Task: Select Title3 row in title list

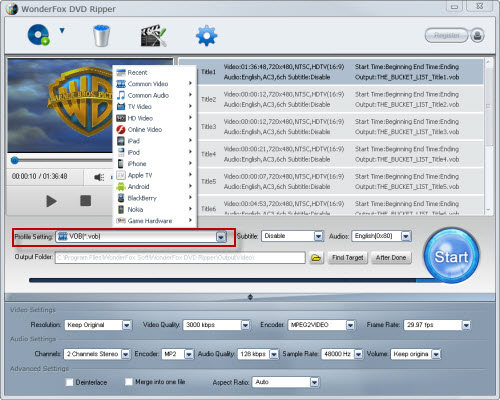Action: [x=340, y=127]
